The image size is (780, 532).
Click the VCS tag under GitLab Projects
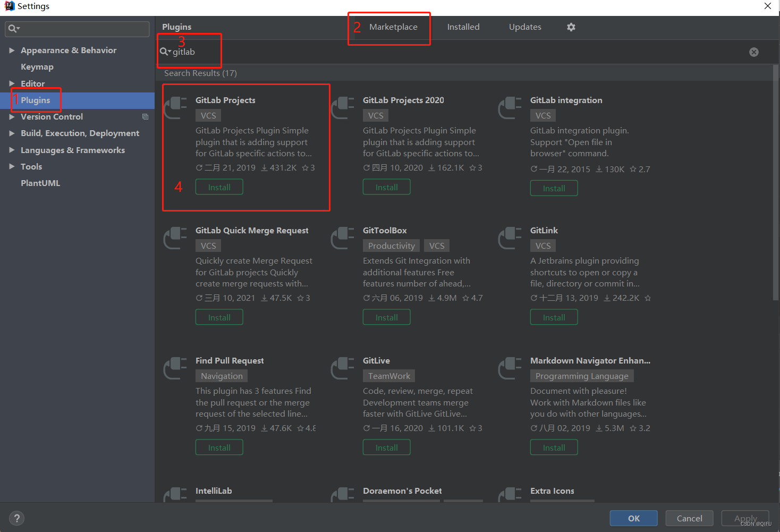[208, 115]
